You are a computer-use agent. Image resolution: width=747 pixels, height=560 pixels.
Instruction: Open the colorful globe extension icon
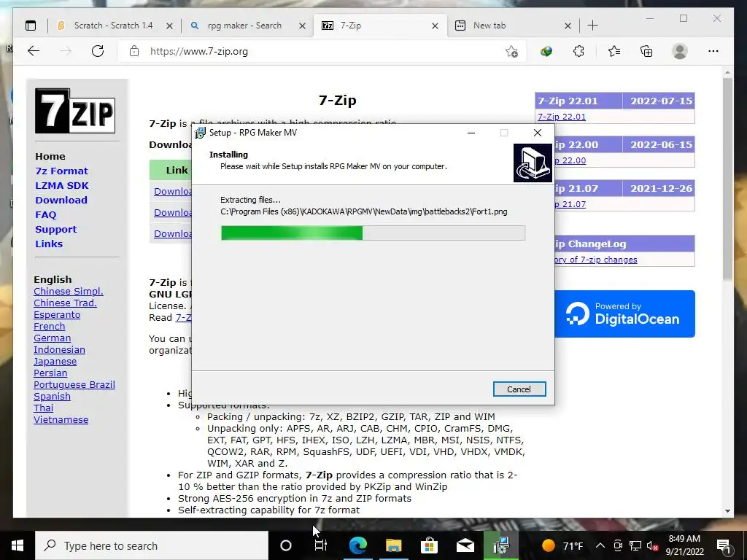point(546,52)
